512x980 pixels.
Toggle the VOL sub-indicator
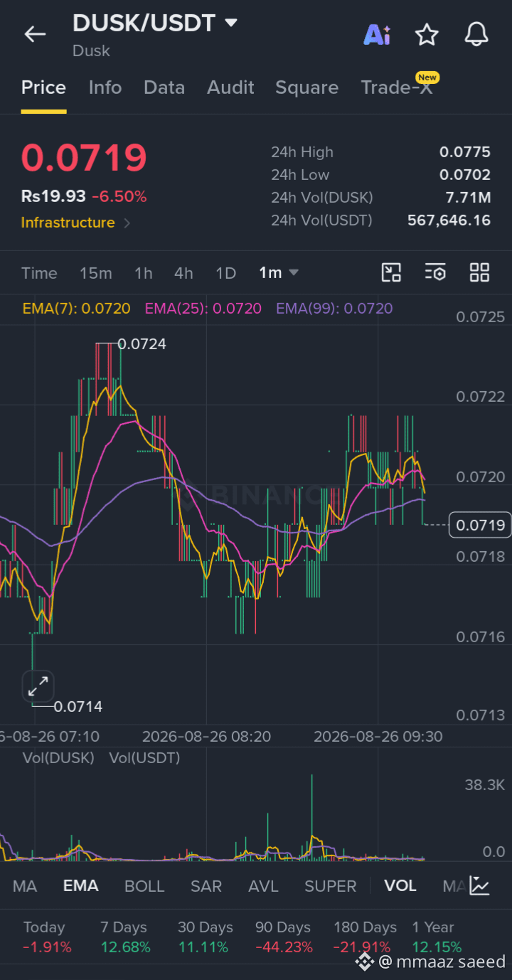[400, 886]
